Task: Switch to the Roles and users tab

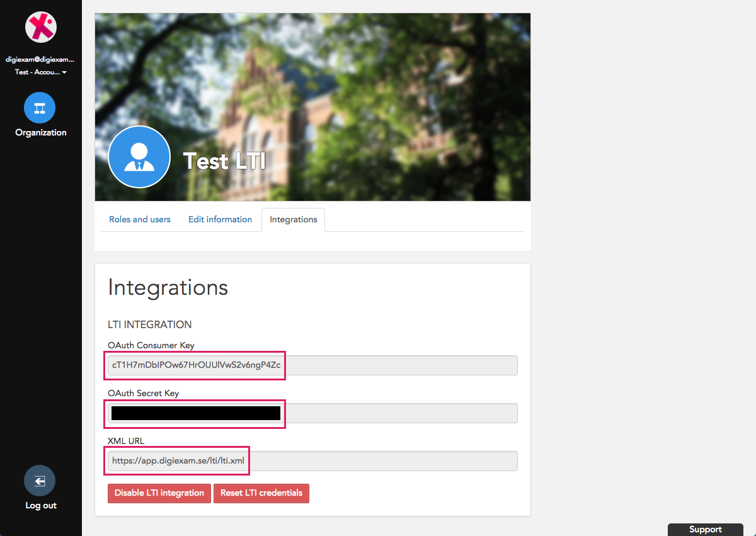Action: pos(140,219)
